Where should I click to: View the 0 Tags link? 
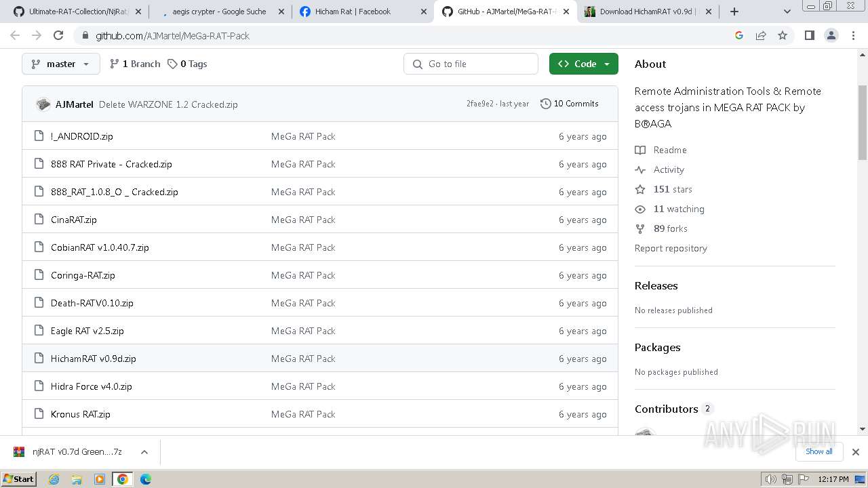(x=187, y=64)
